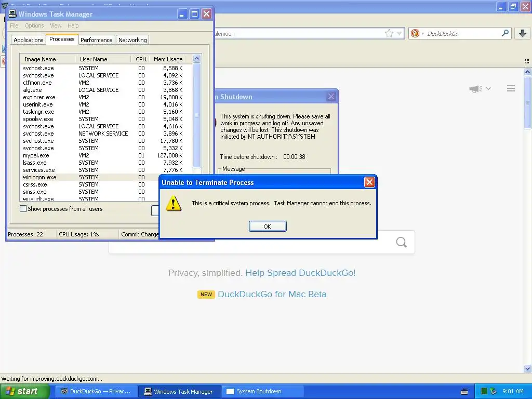Open the View menu in Task Manager
532x399 pixels.
point(56,25)
